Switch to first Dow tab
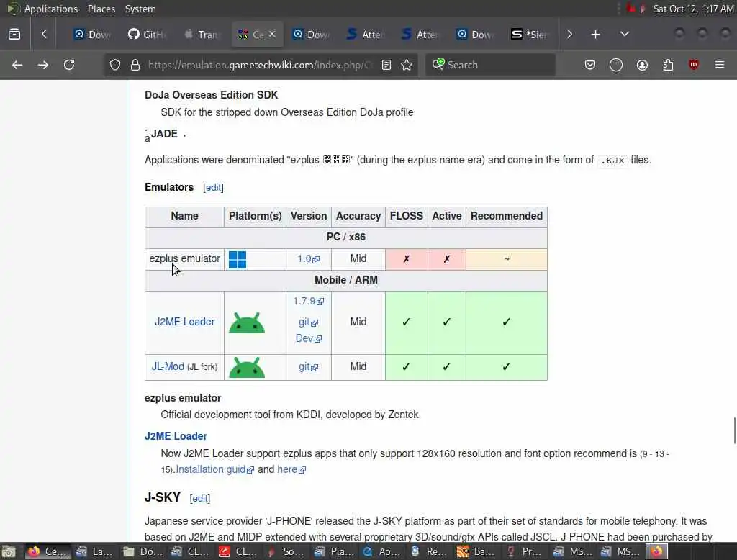Screen dimensions: 737x560 93,35
